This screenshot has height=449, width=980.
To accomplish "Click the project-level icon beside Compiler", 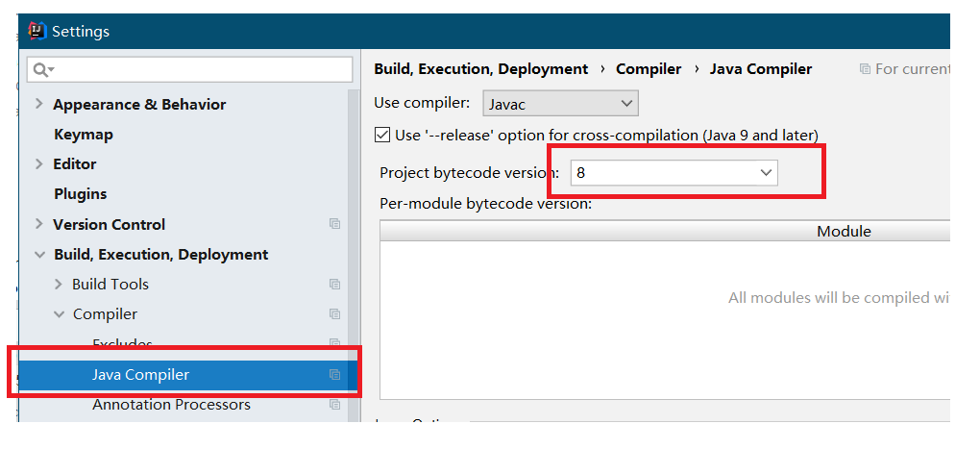I will (x=335, y=314).
